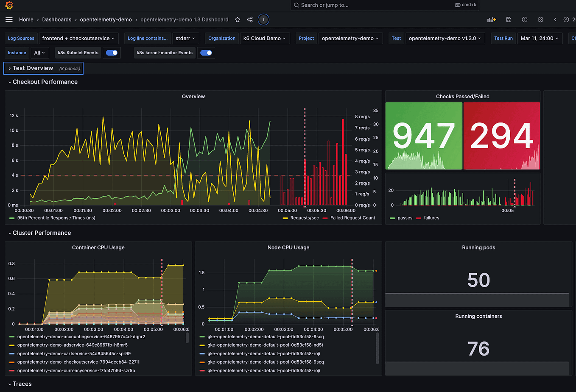The width and height of the screenshot is (576, 392).
Task: Open dashboard settings with the gear icon
Action: coord(540,19)
